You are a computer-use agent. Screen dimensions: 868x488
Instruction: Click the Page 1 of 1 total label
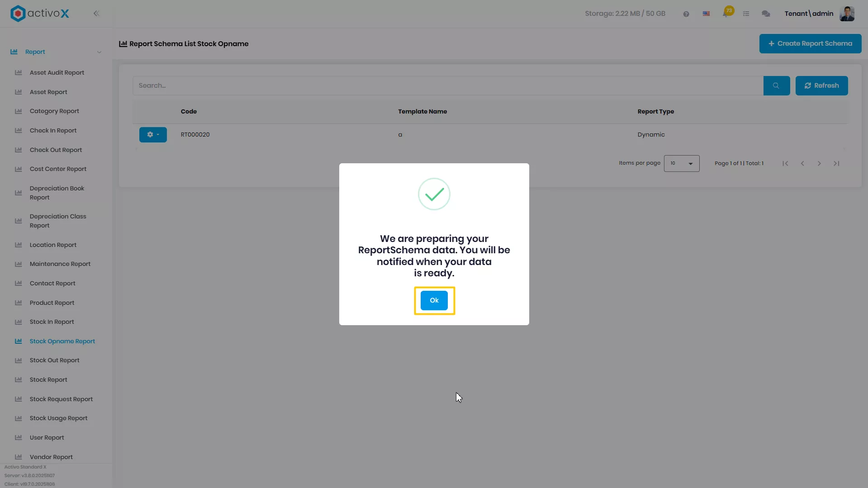point(739,164)
